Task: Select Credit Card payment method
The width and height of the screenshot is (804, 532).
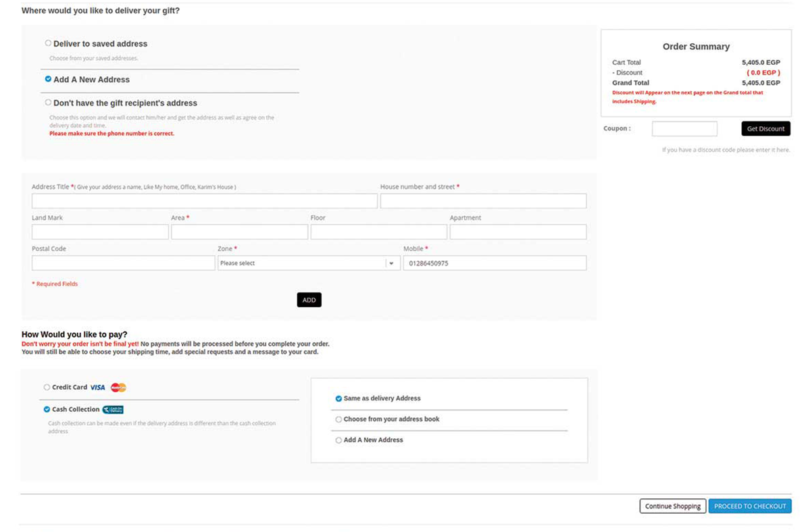Action: click(x=47, y=388)
